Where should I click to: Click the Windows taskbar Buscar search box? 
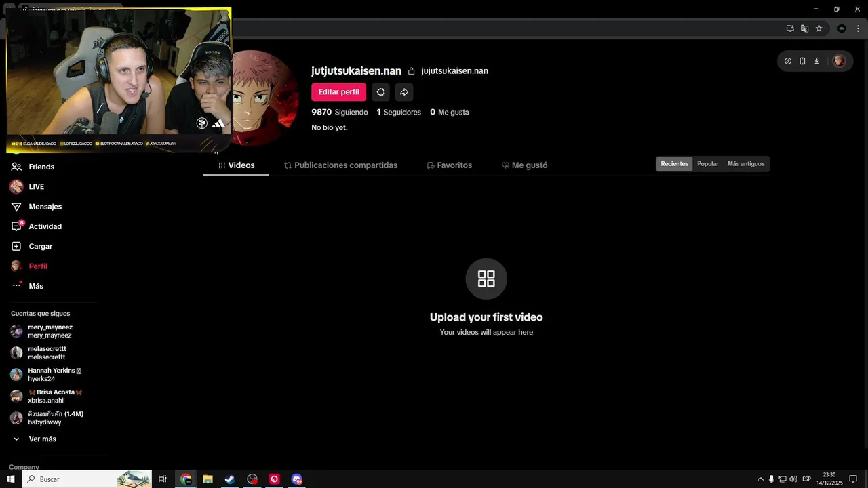[87, 479]
